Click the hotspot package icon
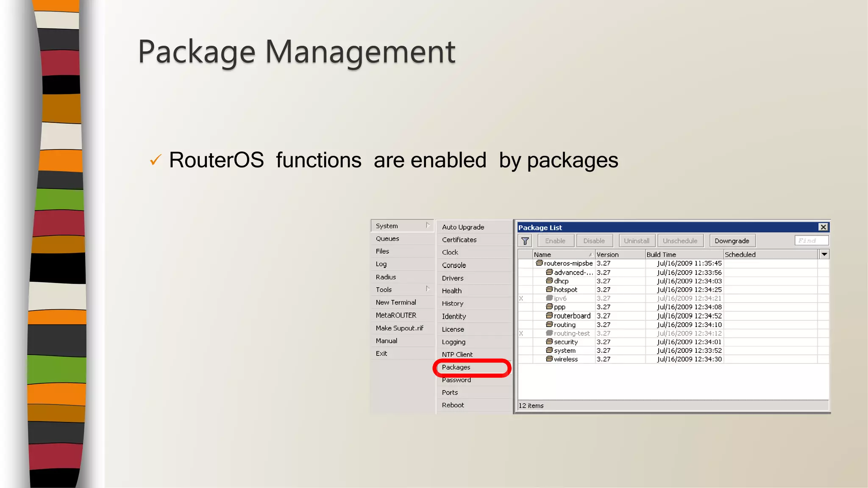This screenshot has width=868, height=488. [549, 289]
